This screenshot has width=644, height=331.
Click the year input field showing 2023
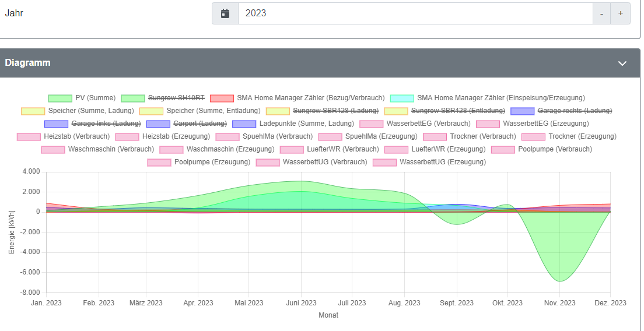click(414, 13)
